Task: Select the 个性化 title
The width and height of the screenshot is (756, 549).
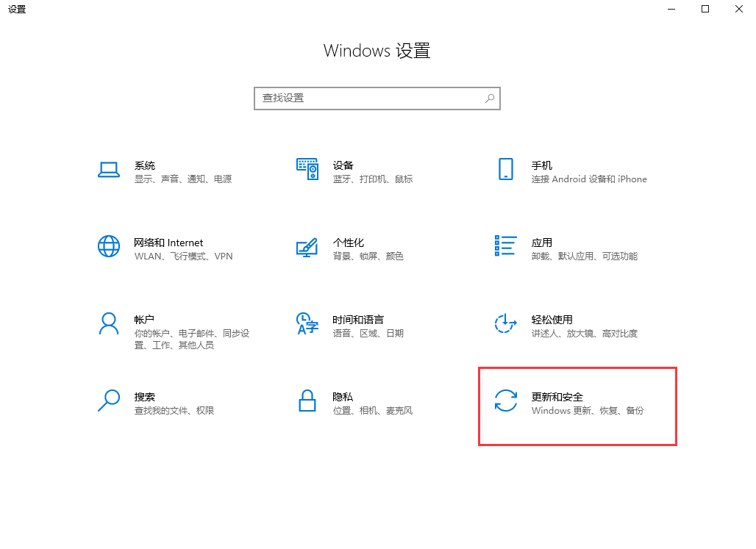Action: click(349, 243)
